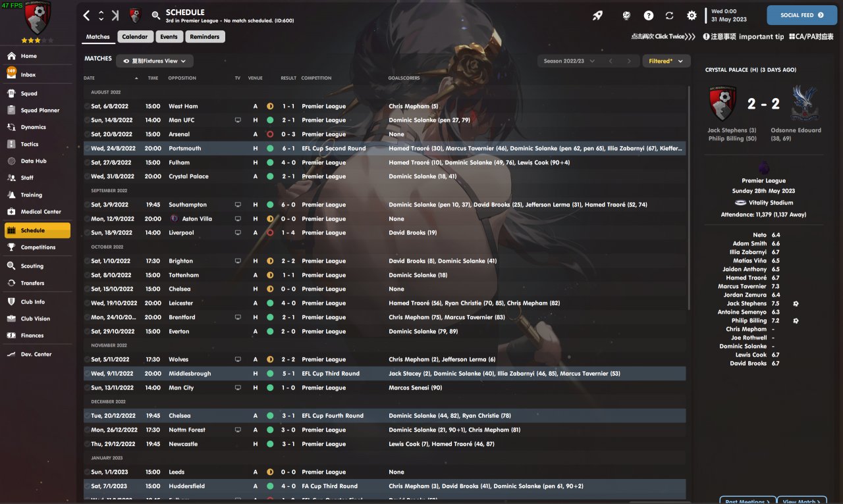This screenshot has width=843, height=504.
Task: Click the View Match button
Action: pos(802,501)
